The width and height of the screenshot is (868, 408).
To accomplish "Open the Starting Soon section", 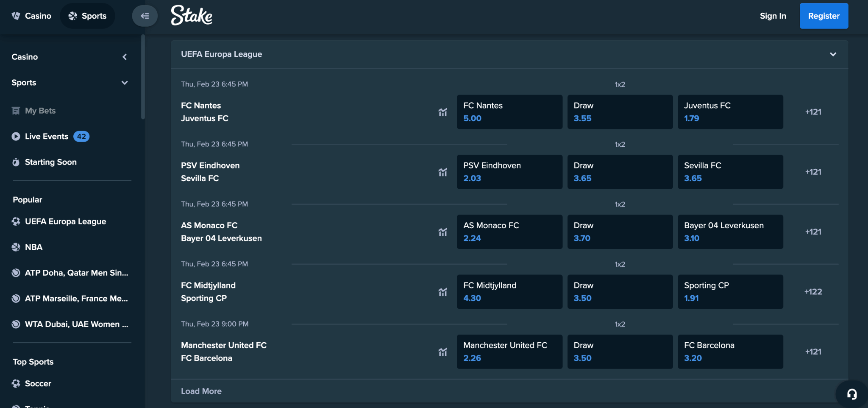I will 45,162.
